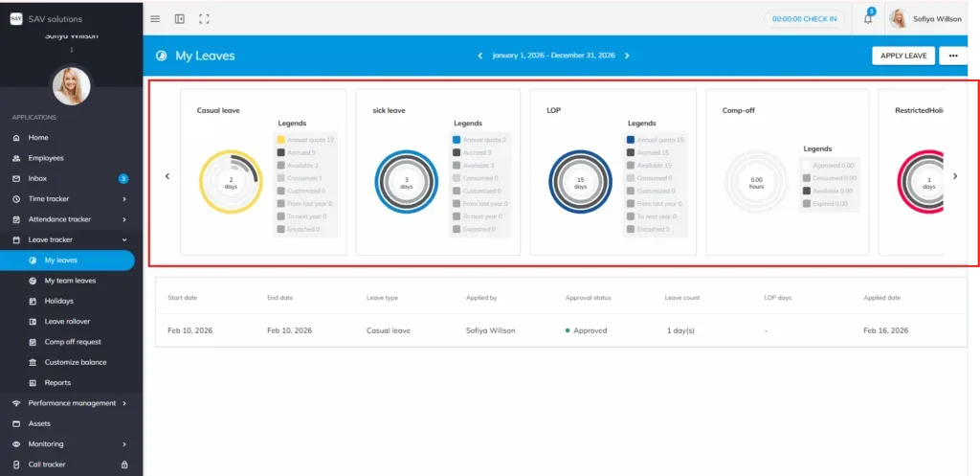
Task: Click the Start date column header
Action: 183,298
